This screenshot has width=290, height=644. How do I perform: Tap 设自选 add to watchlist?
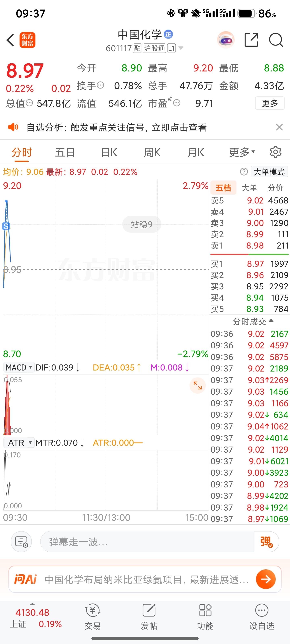click(262, 617)
